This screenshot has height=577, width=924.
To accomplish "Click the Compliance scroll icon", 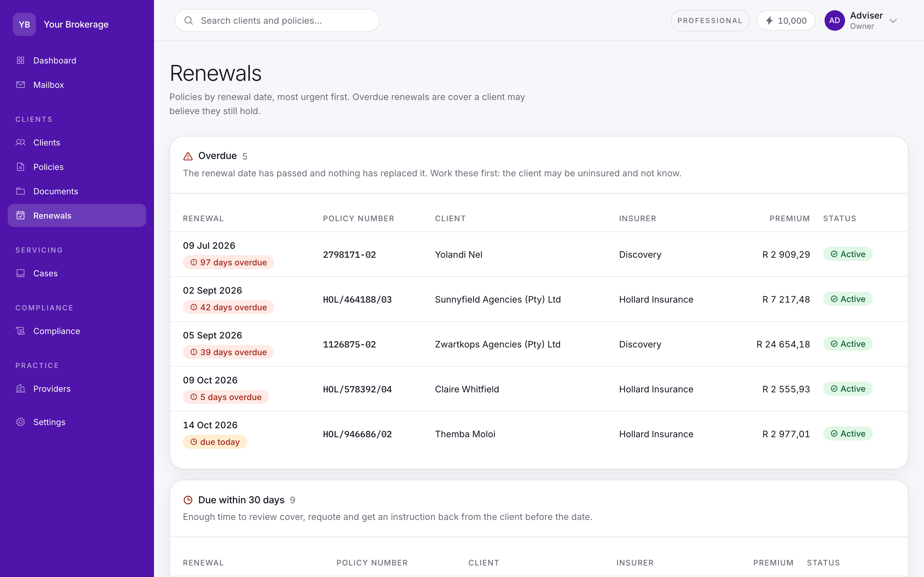I will click(21, 331).
